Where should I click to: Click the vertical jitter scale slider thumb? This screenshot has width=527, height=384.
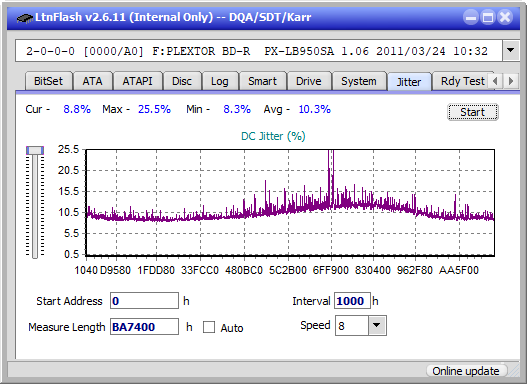tap(35, 150)
